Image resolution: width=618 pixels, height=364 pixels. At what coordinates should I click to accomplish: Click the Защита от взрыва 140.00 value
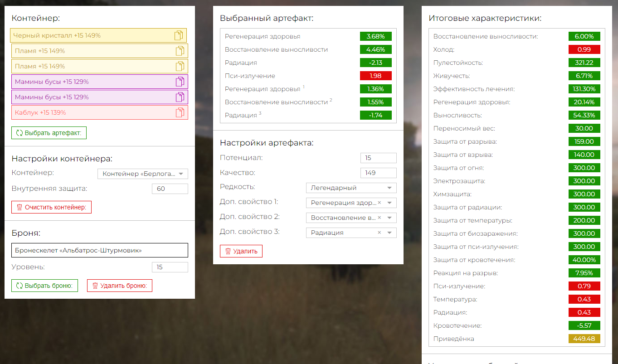click(584, 155)
